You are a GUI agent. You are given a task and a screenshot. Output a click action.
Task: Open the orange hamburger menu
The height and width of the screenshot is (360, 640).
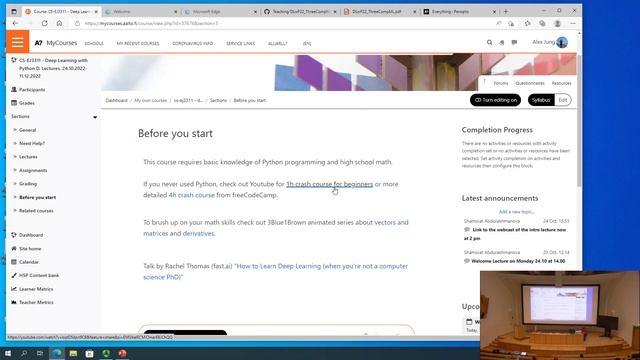[x=18, y=42]
